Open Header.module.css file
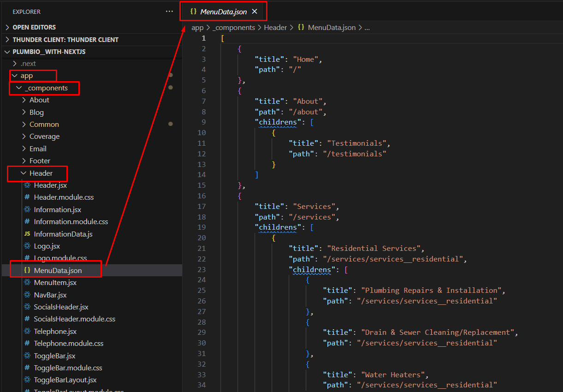563x392 pixels. [64, 197]
